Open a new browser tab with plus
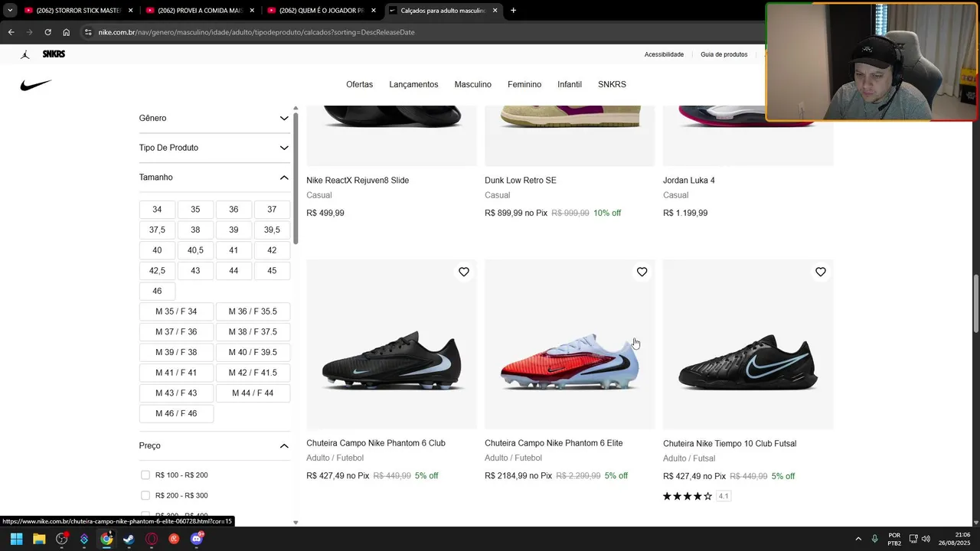The width and height of the screenshot is (980, 551). 513,11
